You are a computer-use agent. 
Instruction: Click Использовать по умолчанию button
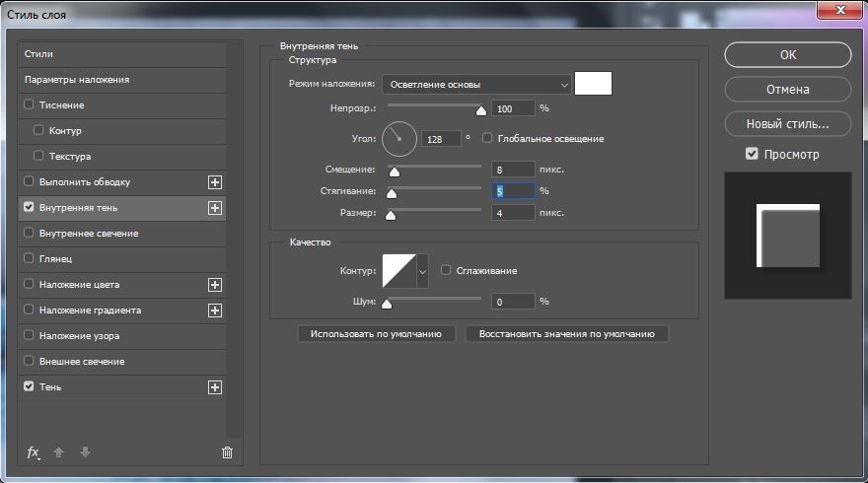(x=376, y=334)
